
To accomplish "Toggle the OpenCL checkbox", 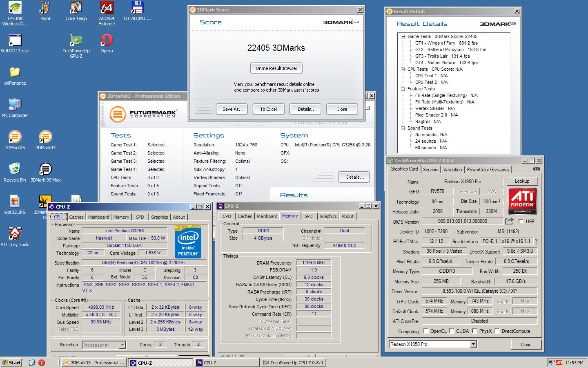I will pos(426,331).
